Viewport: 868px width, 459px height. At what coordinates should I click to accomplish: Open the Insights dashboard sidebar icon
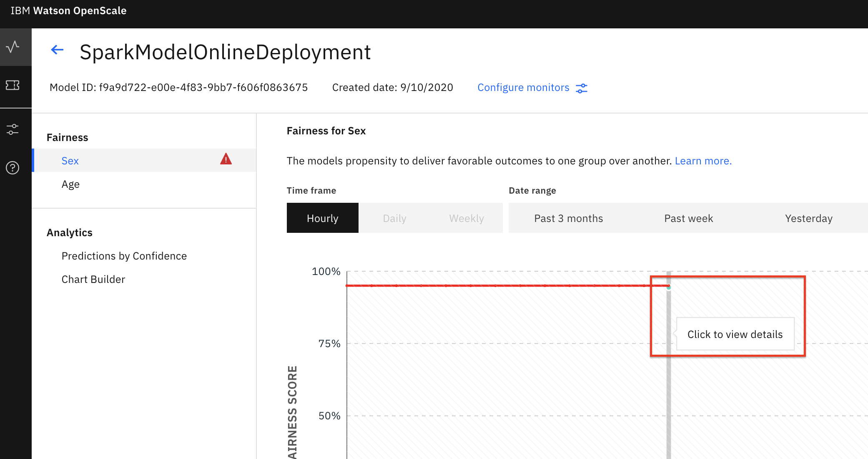click(13, 47)
